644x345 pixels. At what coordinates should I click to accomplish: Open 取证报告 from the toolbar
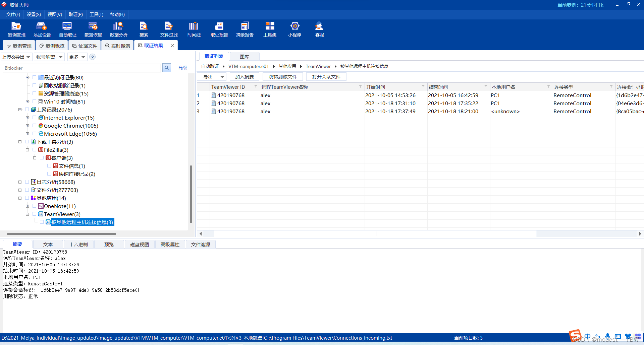click(x=219, y=29)
